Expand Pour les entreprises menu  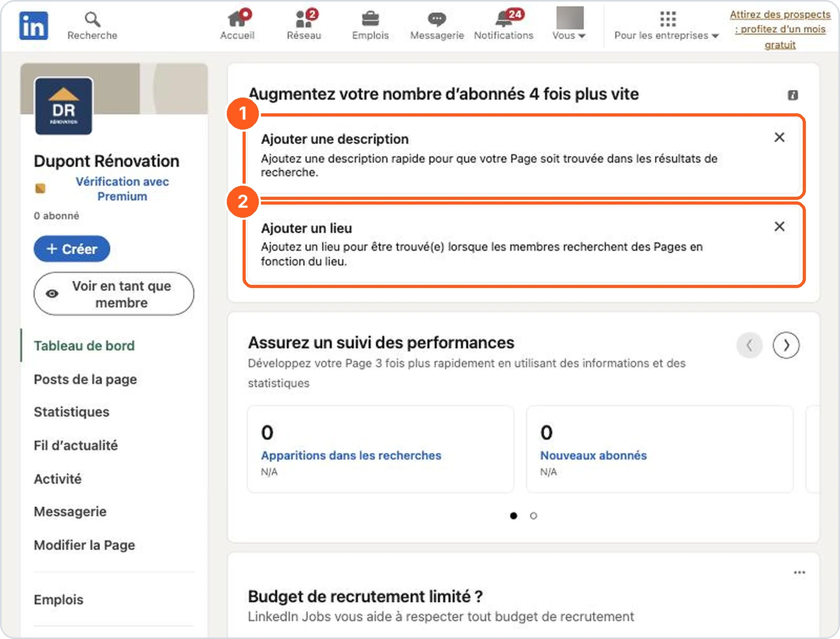pos(667,26)
